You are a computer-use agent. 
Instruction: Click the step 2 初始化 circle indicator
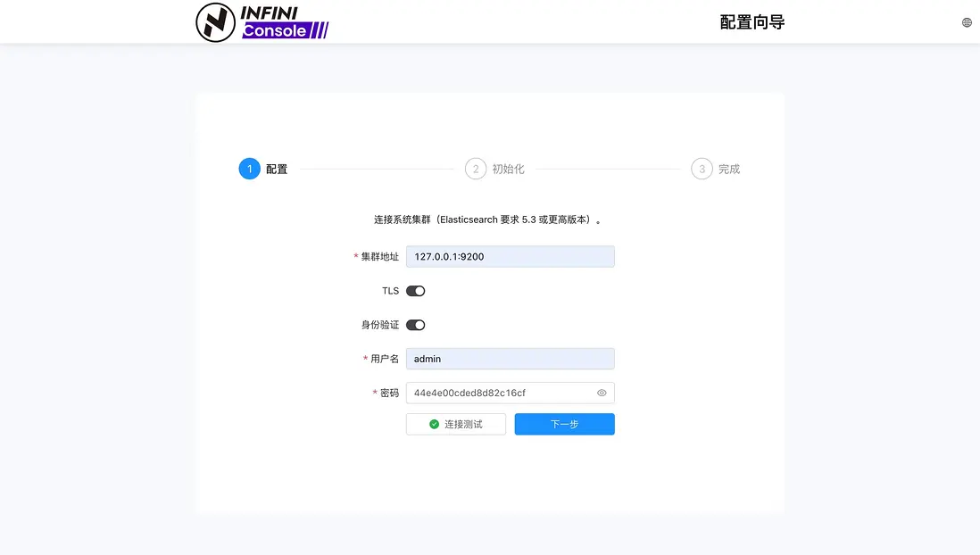point(476,169)
